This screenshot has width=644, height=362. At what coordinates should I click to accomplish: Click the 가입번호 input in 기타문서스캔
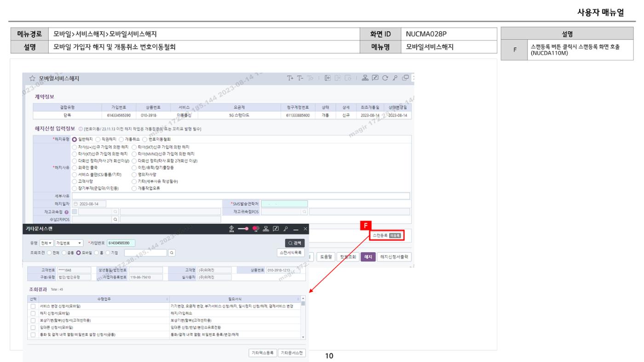coord(121,243)
